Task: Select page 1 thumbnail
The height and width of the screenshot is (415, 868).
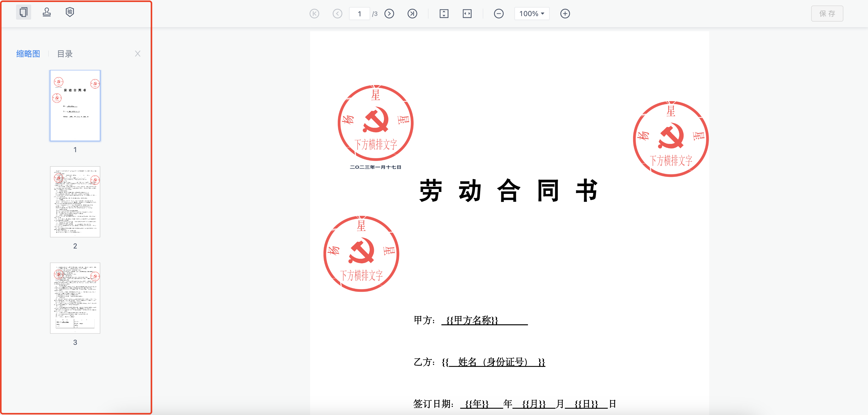Action: click(75, 106)
